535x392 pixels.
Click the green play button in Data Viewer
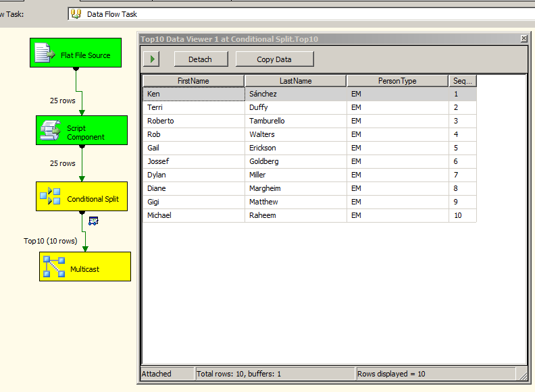(x=151, y=59)
